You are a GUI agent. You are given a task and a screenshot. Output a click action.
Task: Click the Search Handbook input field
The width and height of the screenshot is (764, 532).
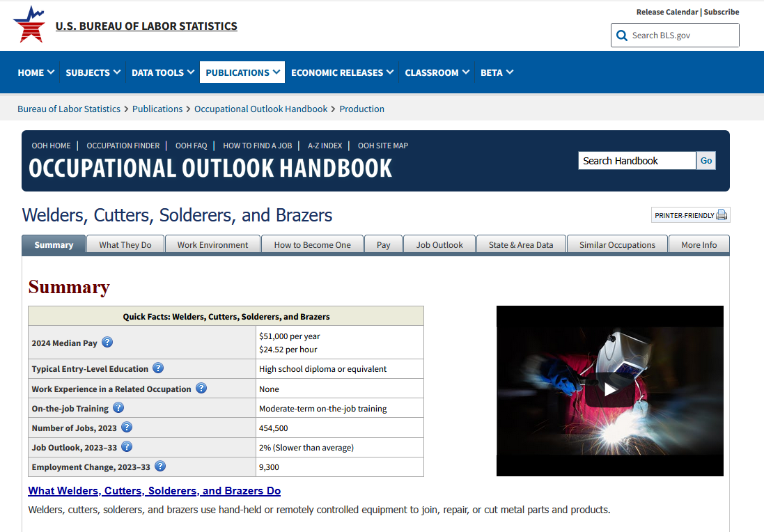click(x=637, y=160)
